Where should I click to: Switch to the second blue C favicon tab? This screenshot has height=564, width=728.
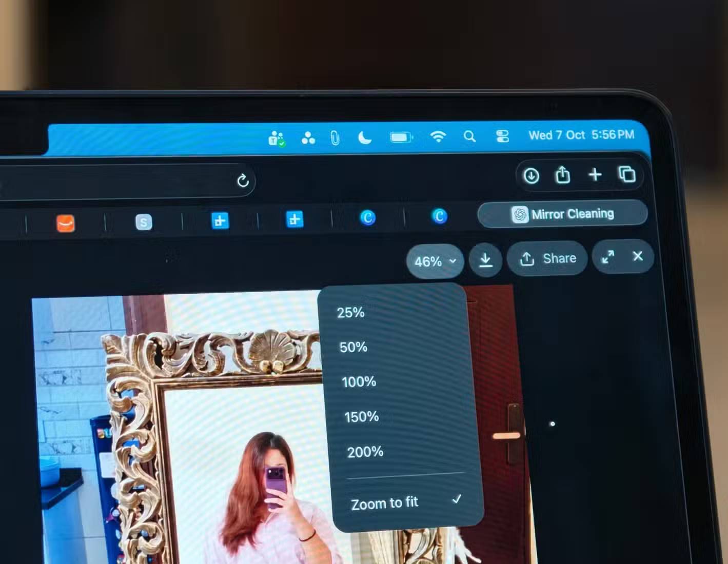click(440, 216)
